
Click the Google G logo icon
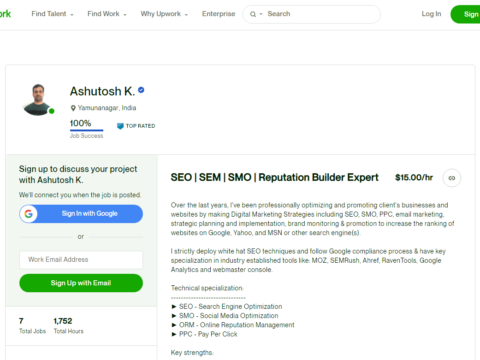click(29, 214)
